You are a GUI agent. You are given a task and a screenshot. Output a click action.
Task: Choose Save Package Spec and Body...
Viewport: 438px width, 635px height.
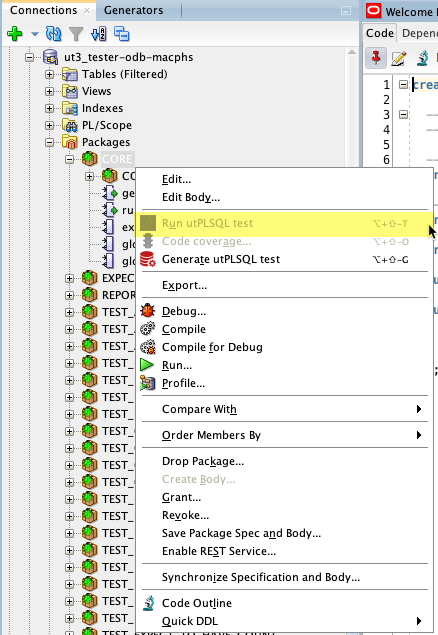click(285, 533)
